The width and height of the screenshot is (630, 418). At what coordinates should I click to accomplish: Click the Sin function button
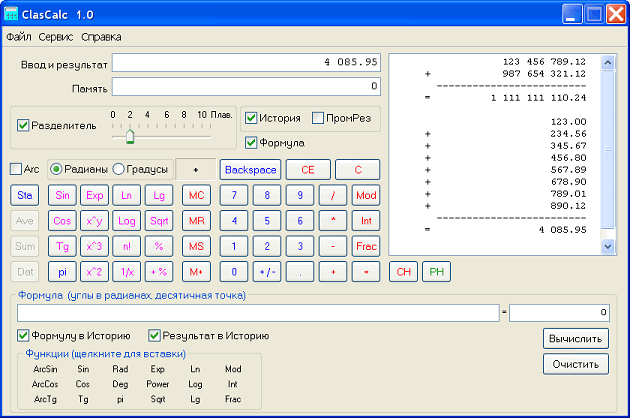point(62,195)
